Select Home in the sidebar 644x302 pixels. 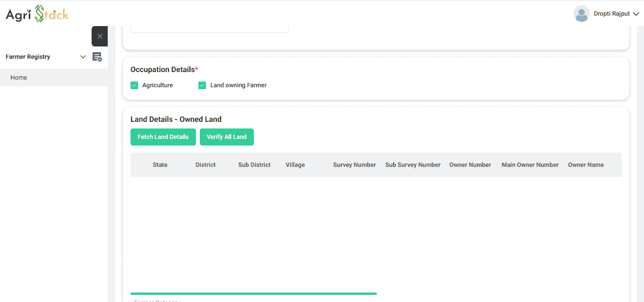pos(19,78)
